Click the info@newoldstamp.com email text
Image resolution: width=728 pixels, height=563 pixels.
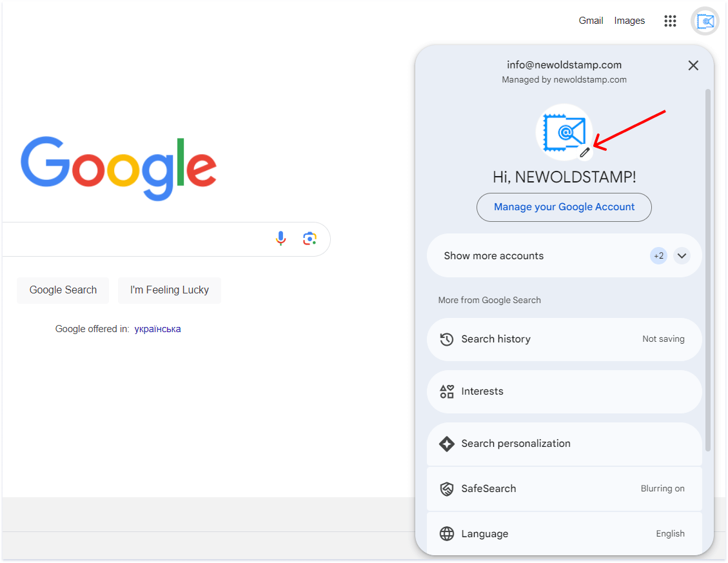click(564, 65)
